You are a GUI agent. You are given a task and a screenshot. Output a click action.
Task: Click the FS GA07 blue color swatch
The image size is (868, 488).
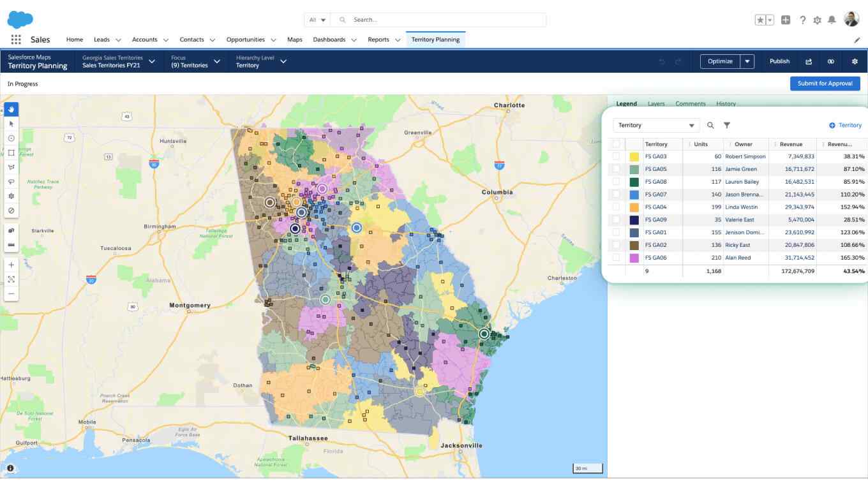tap(634, 195)
